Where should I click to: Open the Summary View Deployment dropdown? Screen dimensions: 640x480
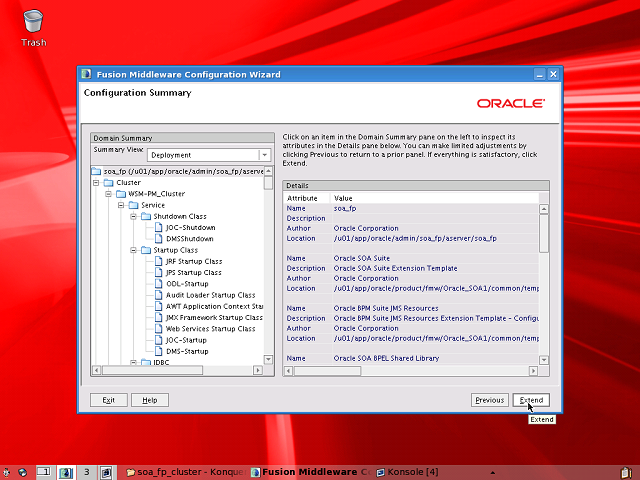pos(209,155)
